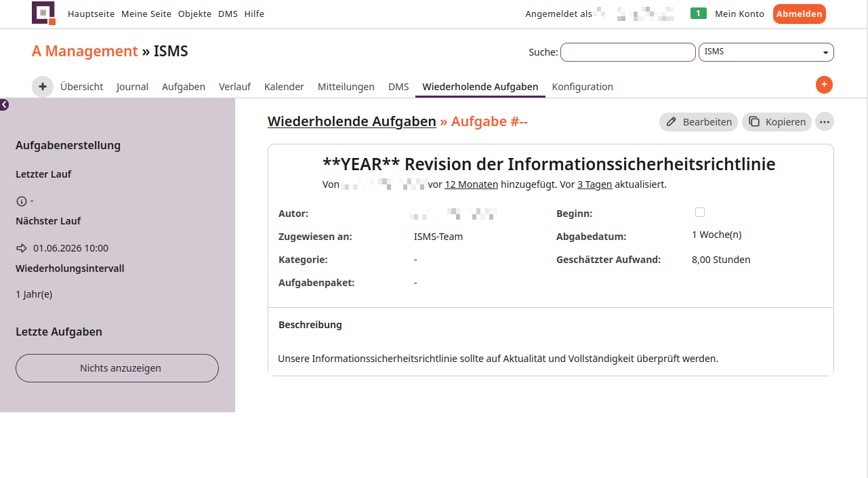Collapse the sidebar using the chevron arrow
868x478 pixels.
[4, 104]
